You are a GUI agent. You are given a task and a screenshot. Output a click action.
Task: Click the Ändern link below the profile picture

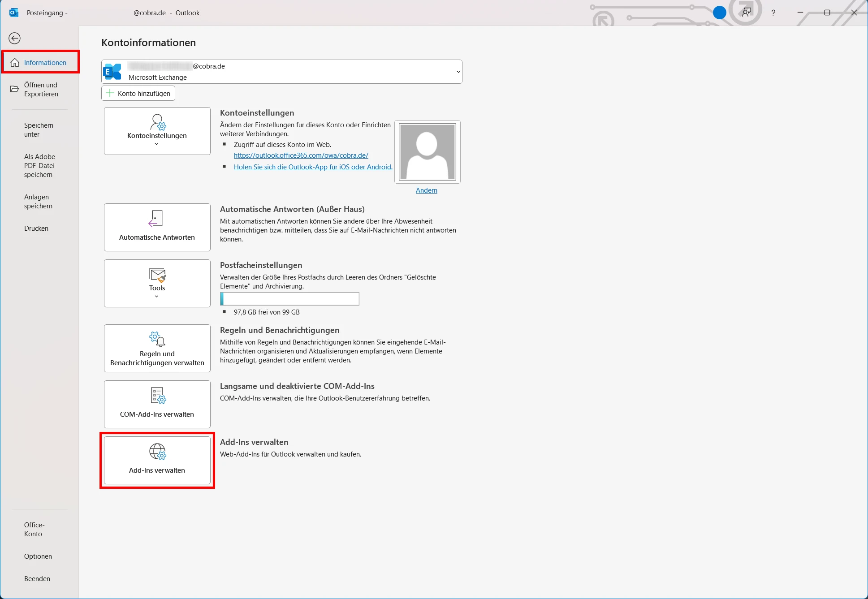click(426, 190)
